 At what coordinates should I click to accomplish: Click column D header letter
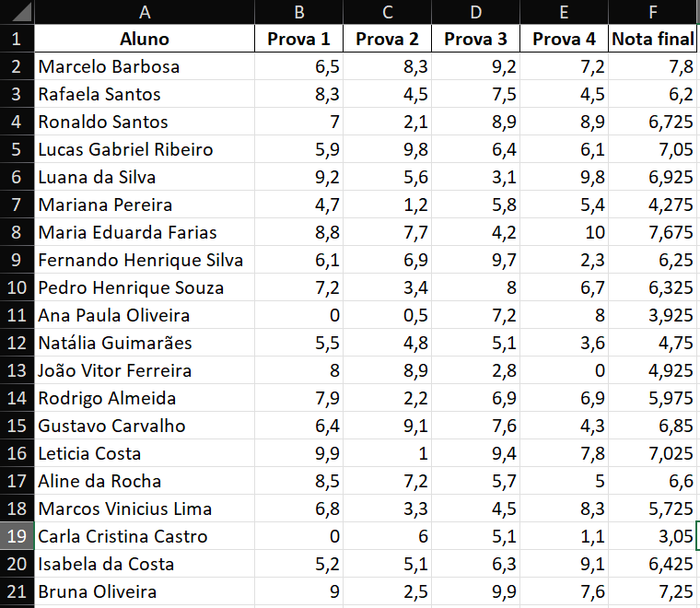click(475, 12)
